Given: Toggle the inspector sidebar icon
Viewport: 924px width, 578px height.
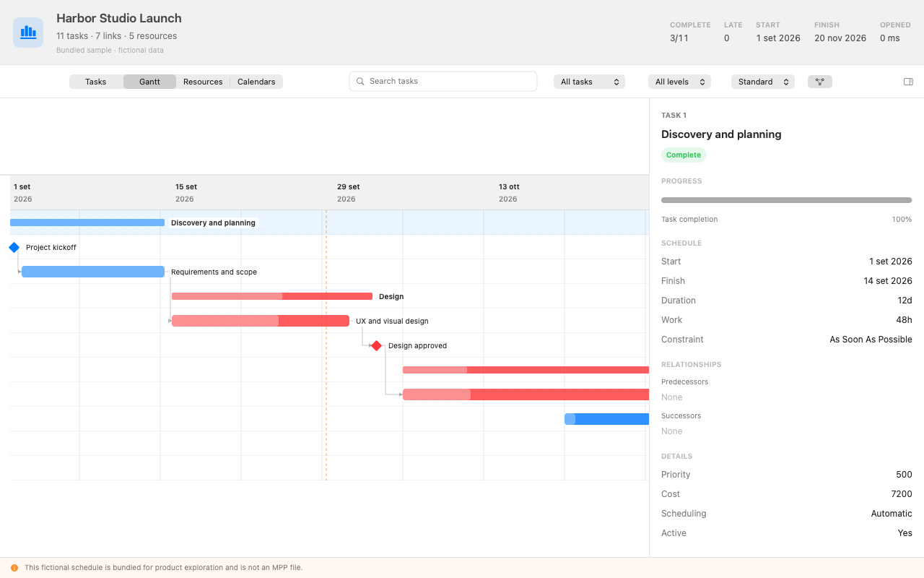Looking at the screenshot, I should pyautogui.click(x=908, y=82).
